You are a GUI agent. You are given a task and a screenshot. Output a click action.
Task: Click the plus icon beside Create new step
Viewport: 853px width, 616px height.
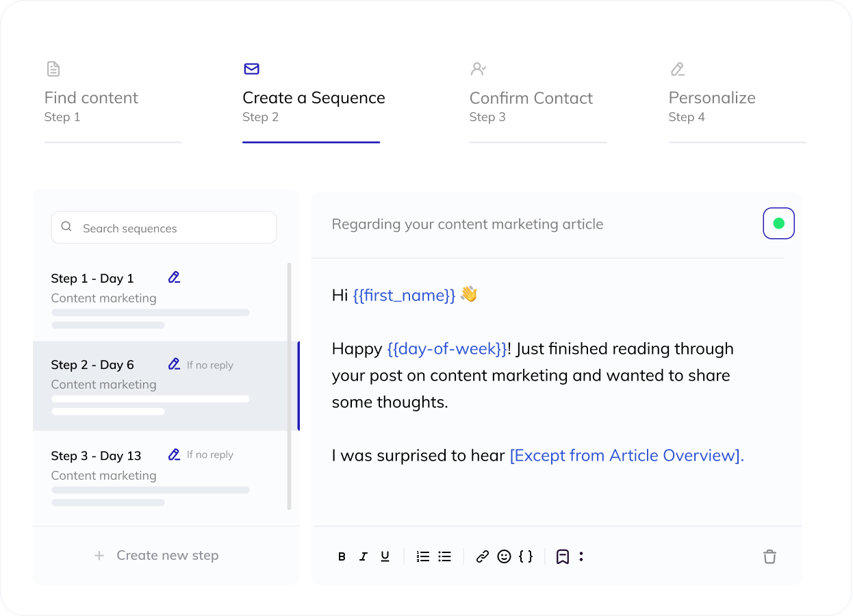[x=99, y=556]
